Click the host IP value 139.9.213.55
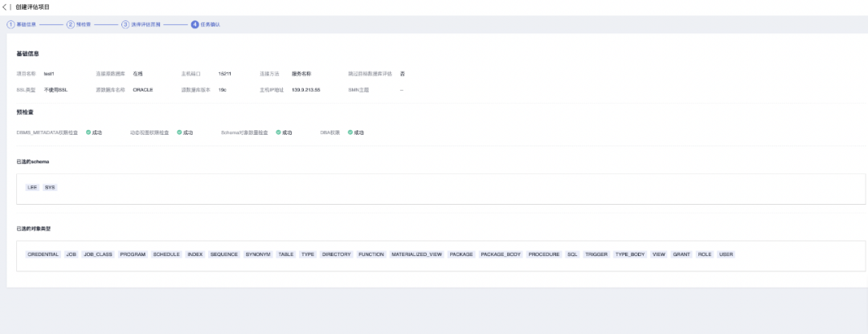The image size is (868, 334). [x=306, y=90]
